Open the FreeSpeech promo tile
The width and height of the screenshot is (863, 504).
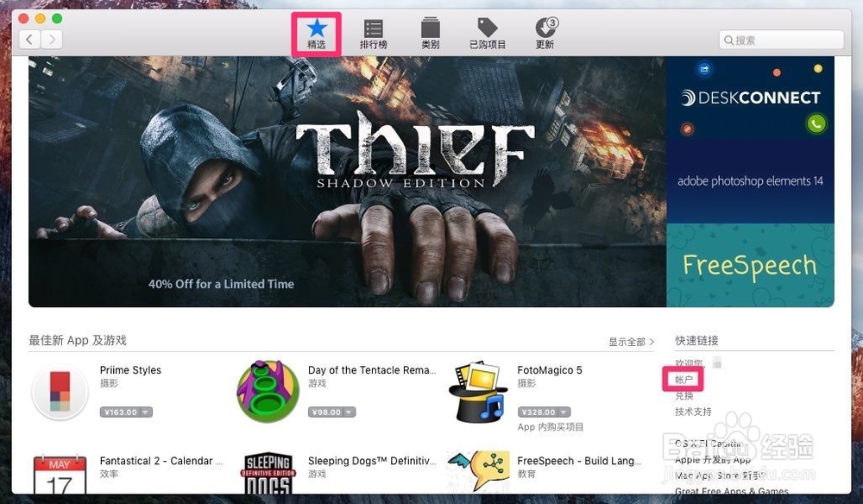tap(750, 265)
